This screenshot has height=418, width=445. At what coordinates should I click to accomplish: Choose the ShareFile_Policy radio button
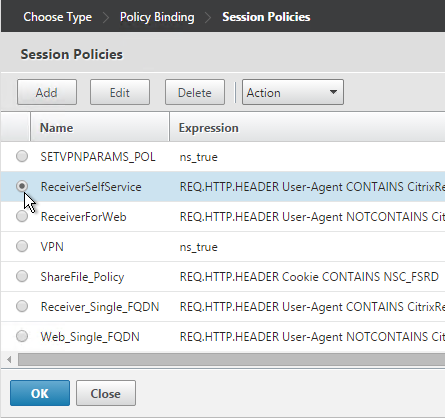coord(22,276)
